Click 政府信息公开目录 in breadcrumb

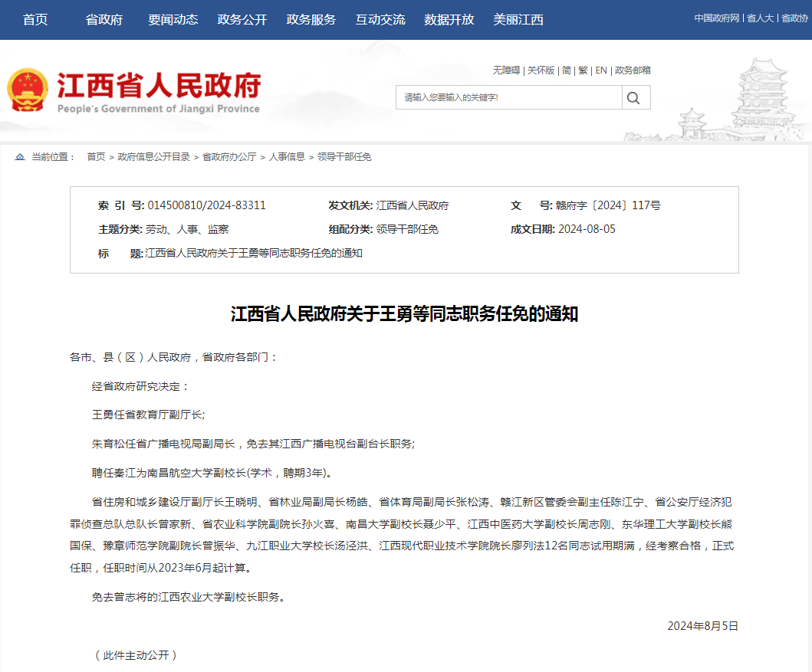tap(153, 157)
